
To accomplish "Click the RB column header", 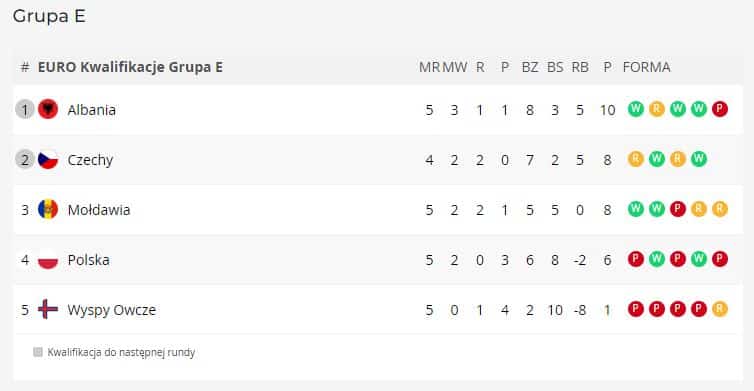I will tap(580, 67).
